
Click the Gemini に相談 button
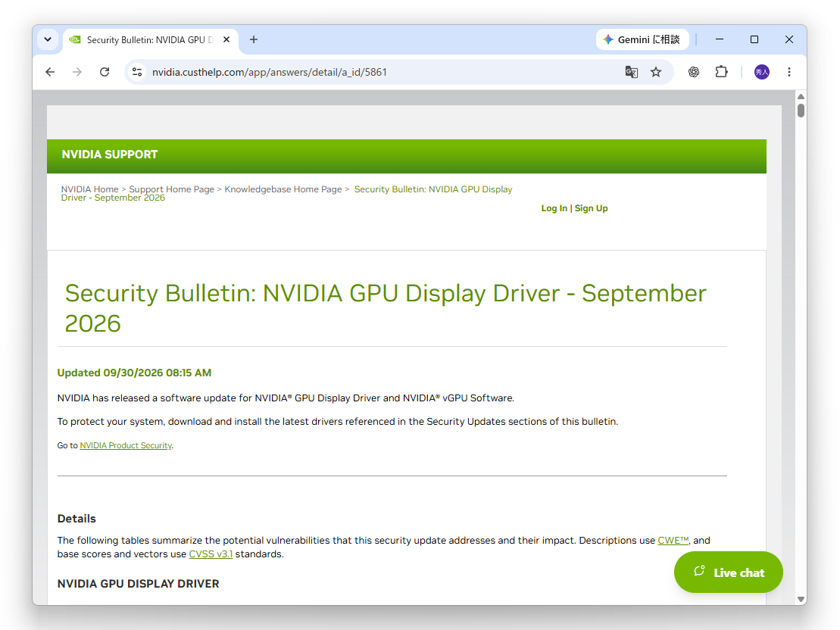coord(642,39)
